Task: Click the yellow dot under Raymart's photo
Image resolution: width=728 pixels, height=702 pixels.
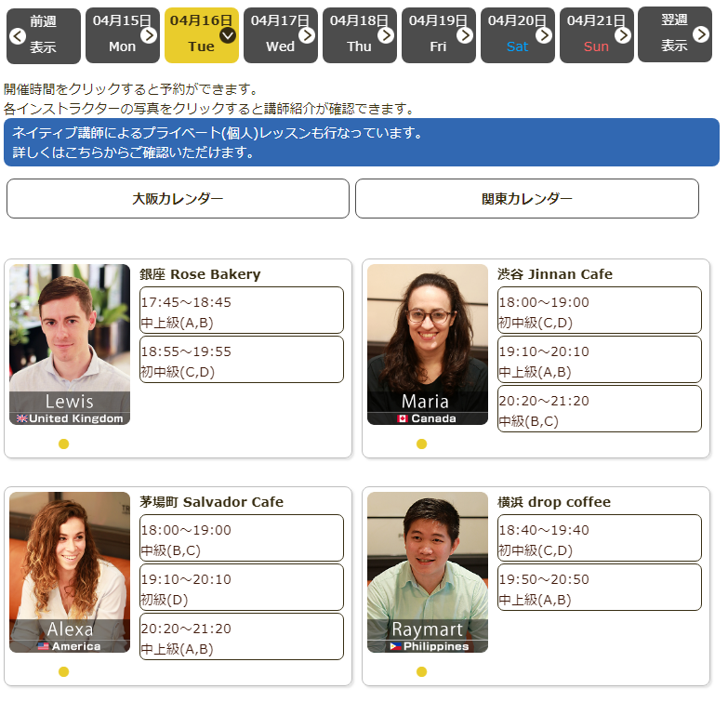Action: tap(421, 671)
